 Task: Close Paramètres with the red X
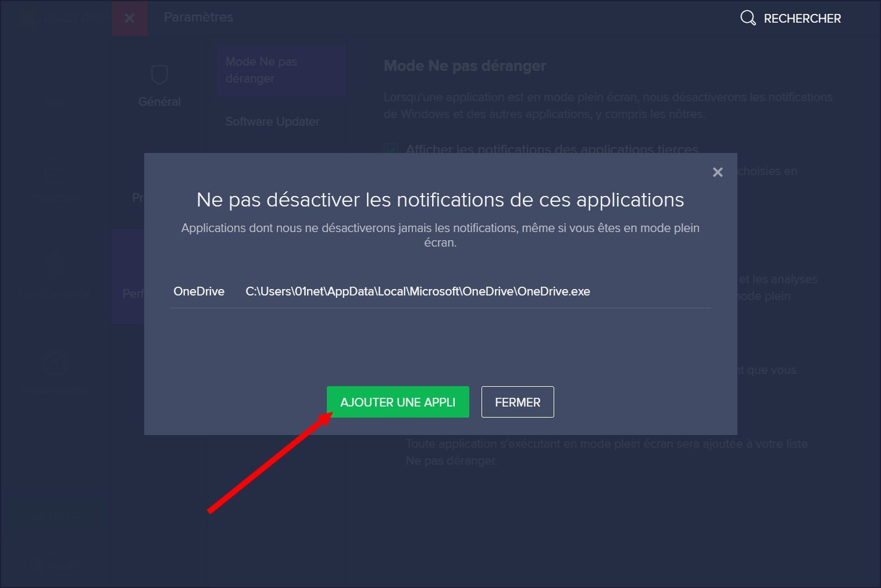click(x=130, y=18)
